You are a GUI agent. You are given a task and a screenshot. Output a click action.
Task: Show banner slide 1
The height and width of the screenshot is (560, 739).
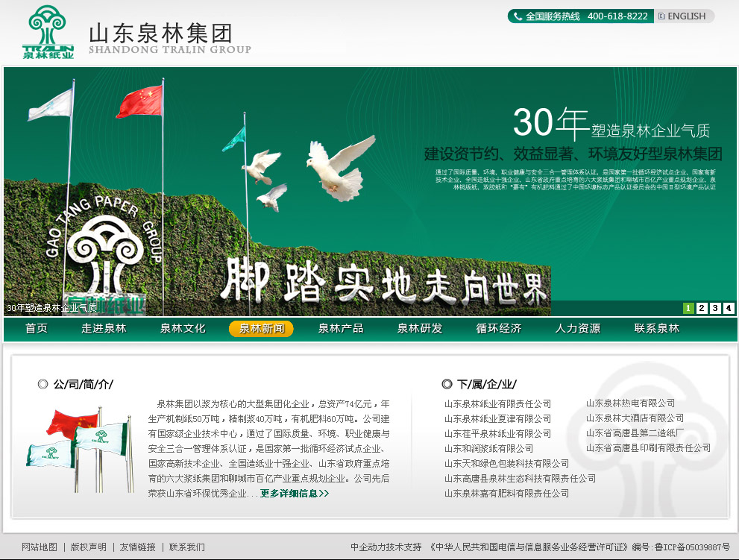point(688,308)
